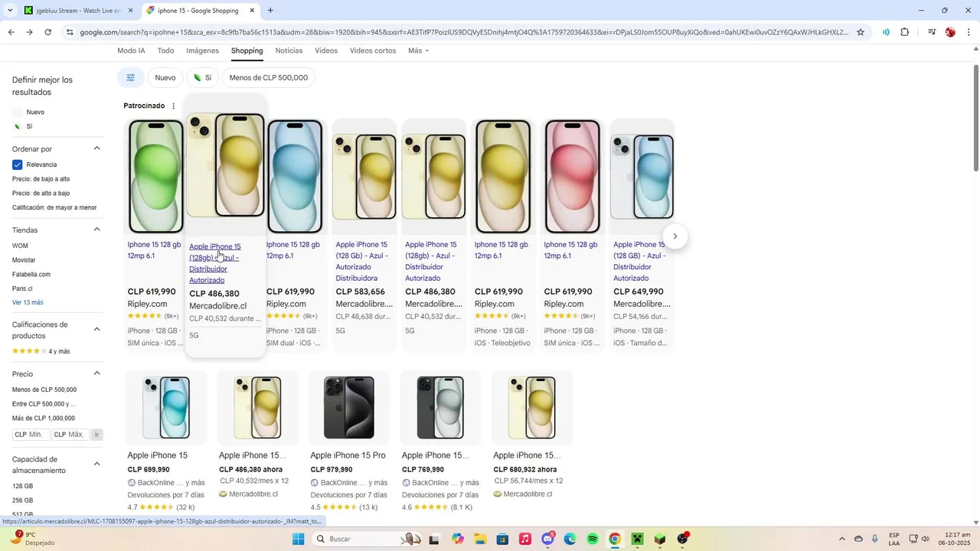This screenshot has height=551, width=980.
Task: Collapse the Calificaciones de productos section
Action: (97, 329)
